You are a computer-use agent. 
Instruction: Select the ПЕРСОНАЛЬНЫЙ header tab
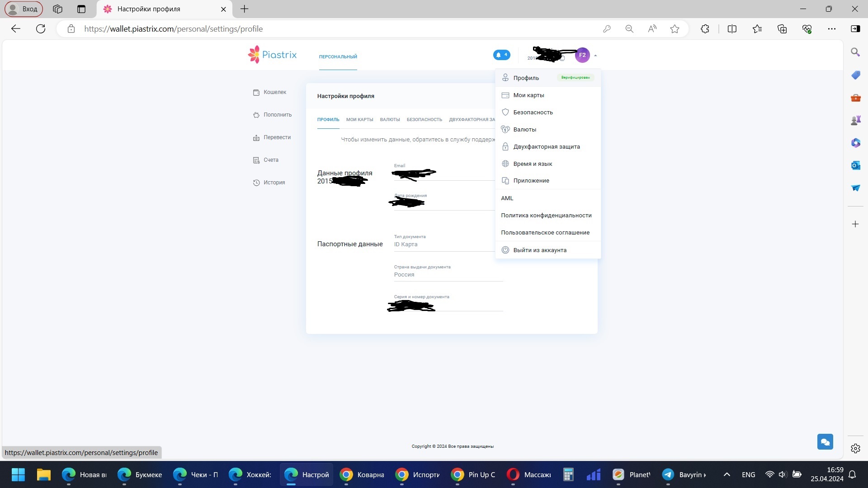point(338,56)
